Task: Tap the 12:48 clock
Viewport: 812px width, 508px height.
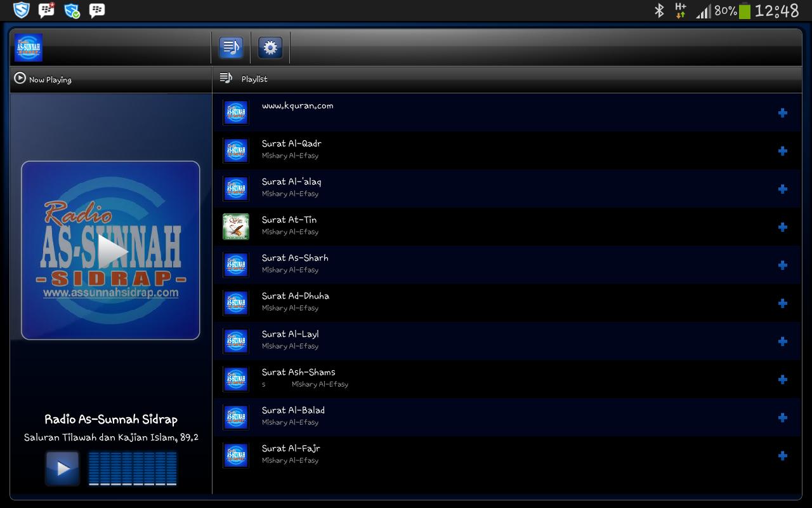Action: click(776, 10)
